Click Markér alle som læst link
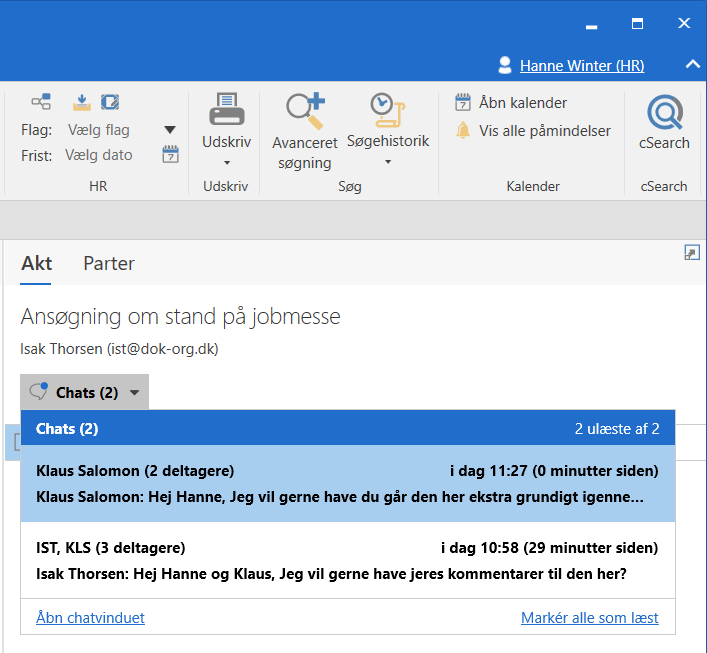 point(589,618)
